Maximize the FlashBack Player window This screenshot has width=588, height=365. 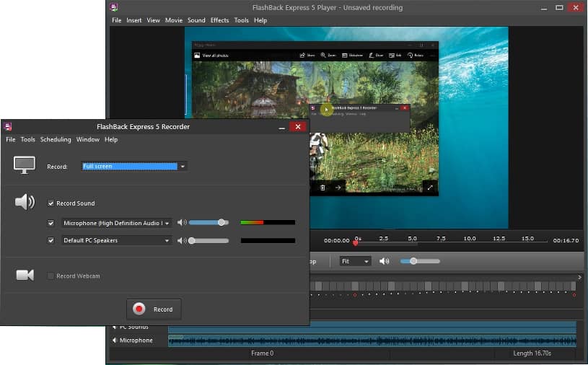pyautogui.click(x=559, y=7)
